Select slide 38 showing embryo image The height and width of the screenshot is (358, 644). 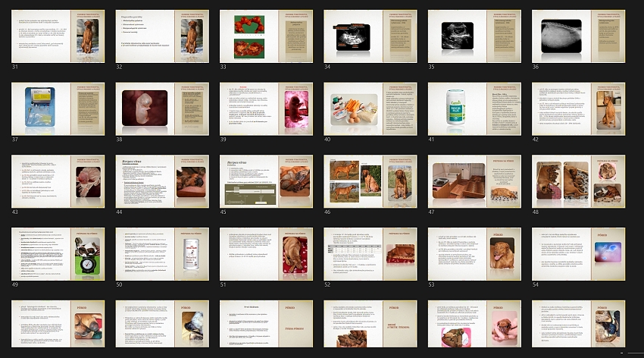pos(161,108)
